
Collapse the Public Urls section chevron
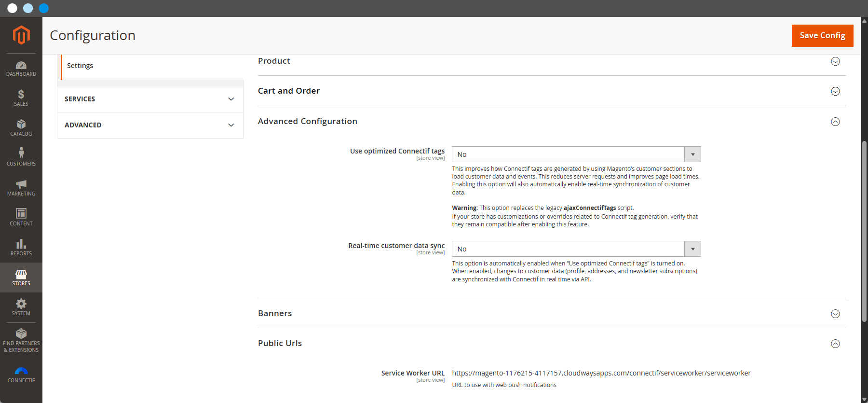(x=836, y=344)
